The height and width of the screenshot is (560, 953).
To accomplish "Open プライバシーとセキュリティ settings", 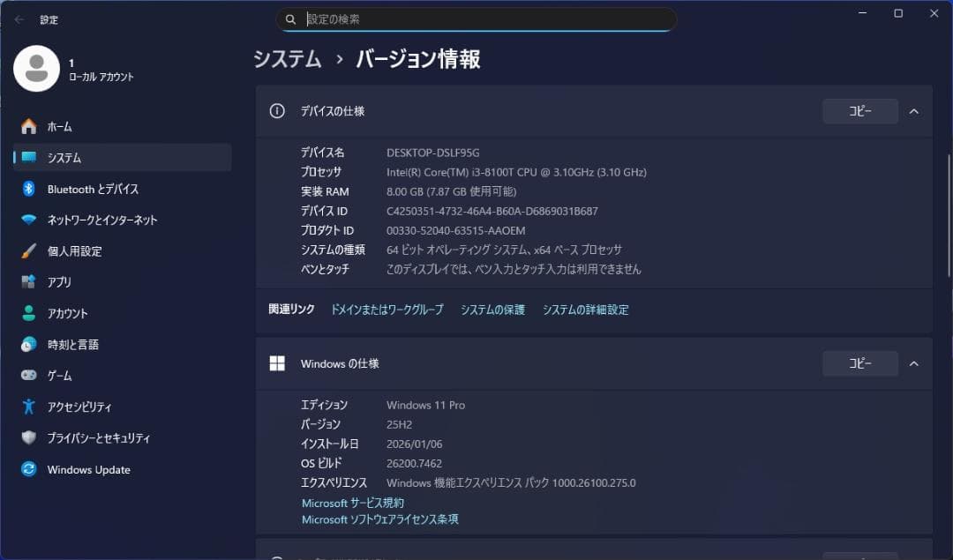I will (93, 437).
